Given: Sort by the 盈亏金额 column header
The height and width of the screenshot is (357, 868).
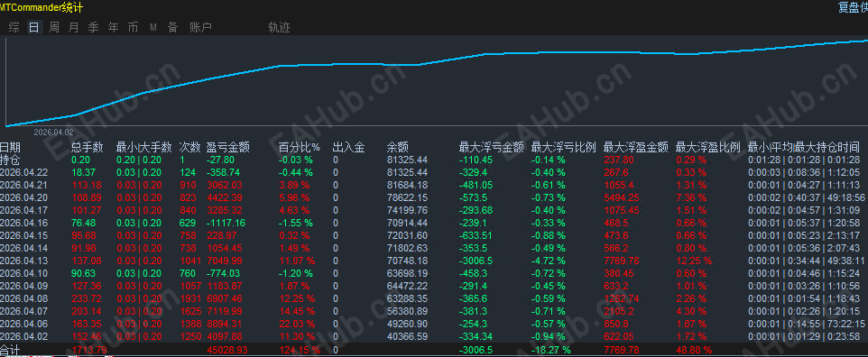Looking at the screenshot, I should point(228,148).
